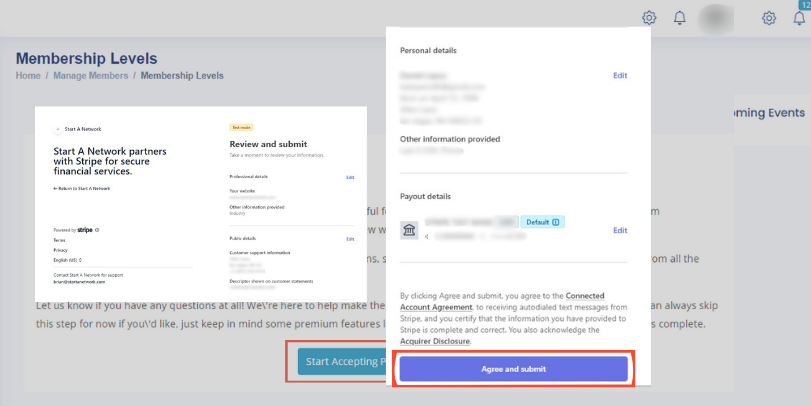Click the Start Accepting button
Viewport: 811px width, 406px height.
coord(342,361)
